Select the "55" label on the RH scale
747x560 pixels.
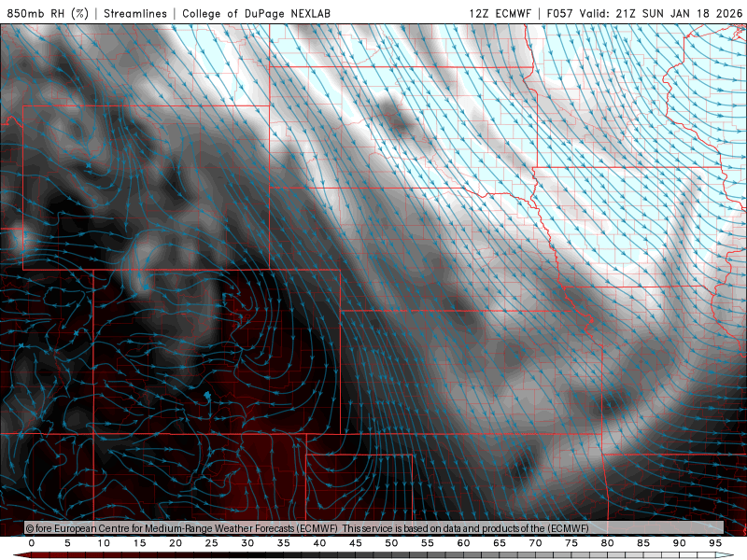click(x=428, y=543)
